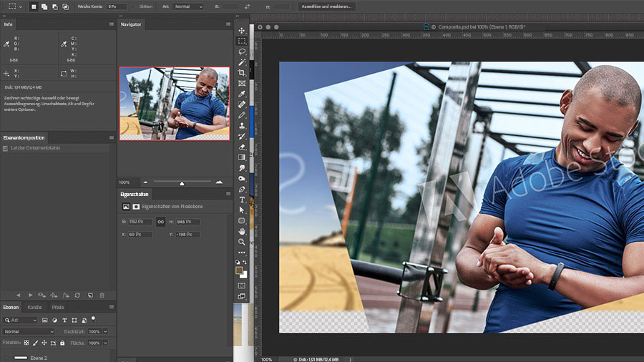Select the Healing Brush tool
Screen dimensions: 644x362
pos(242,104)
